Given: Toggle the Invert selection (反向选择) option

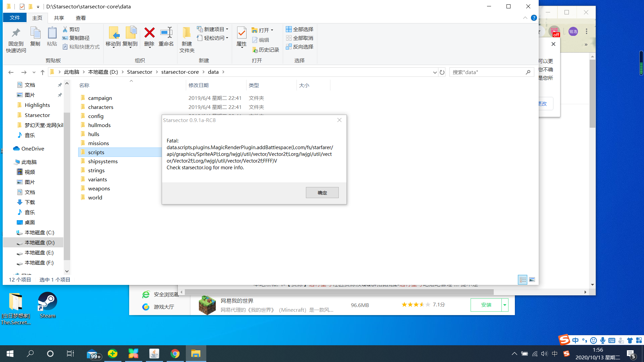Looking at the screenshot, I should (x=300, y=47).
